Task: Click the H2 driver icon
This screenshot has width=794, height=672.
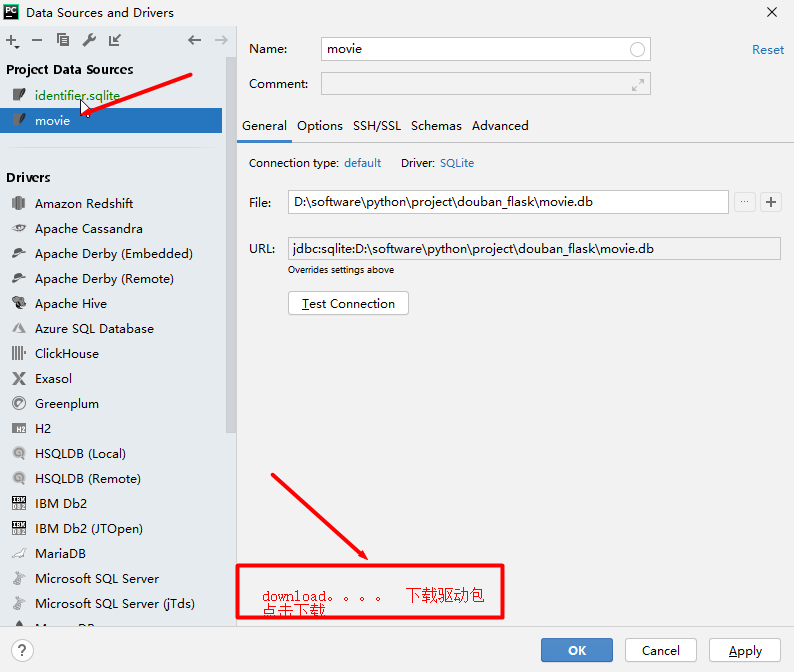Action: [x=19, y=428]
